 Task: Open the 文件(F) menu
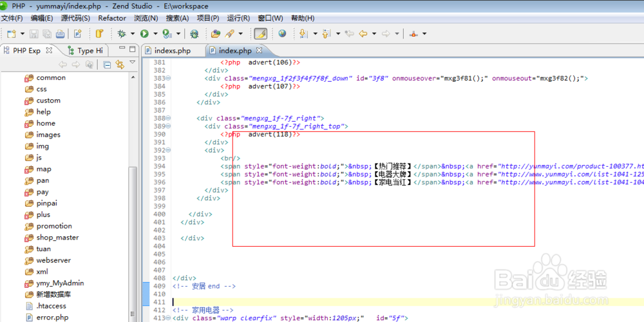(12, 18)
